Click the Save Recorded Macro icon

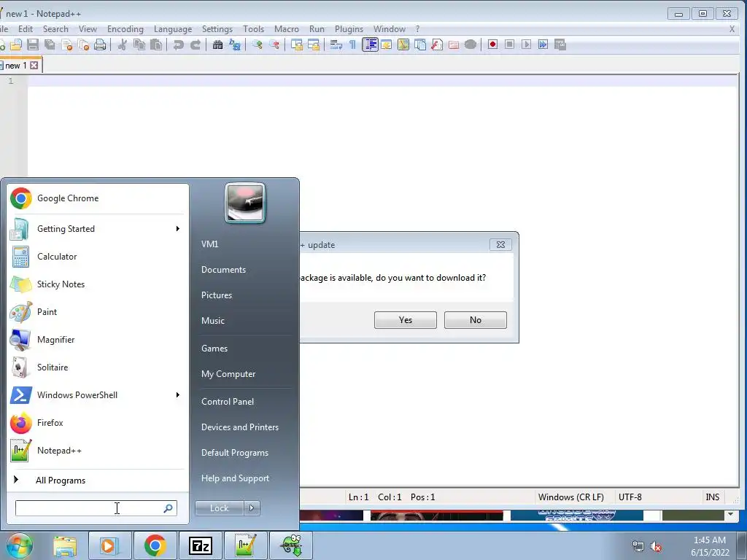click(560, 44)
